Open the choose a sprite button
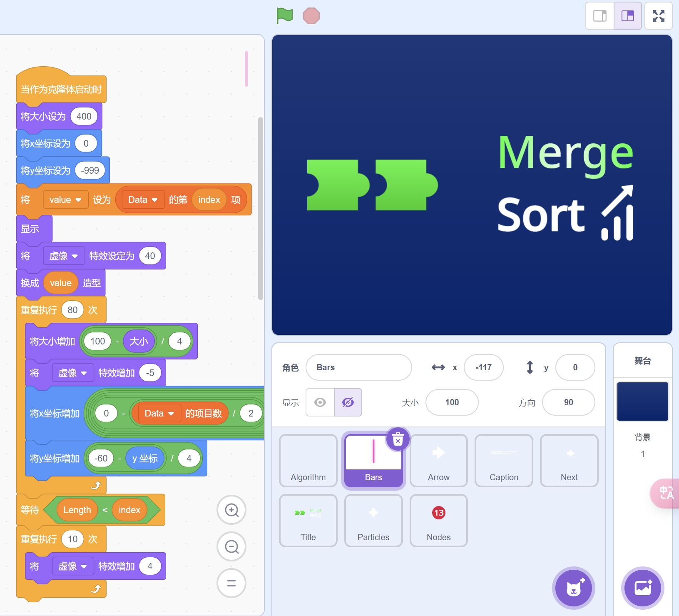The height and width of the screenshot is (616, 679). pyautogui.click(x=573, y=588)
